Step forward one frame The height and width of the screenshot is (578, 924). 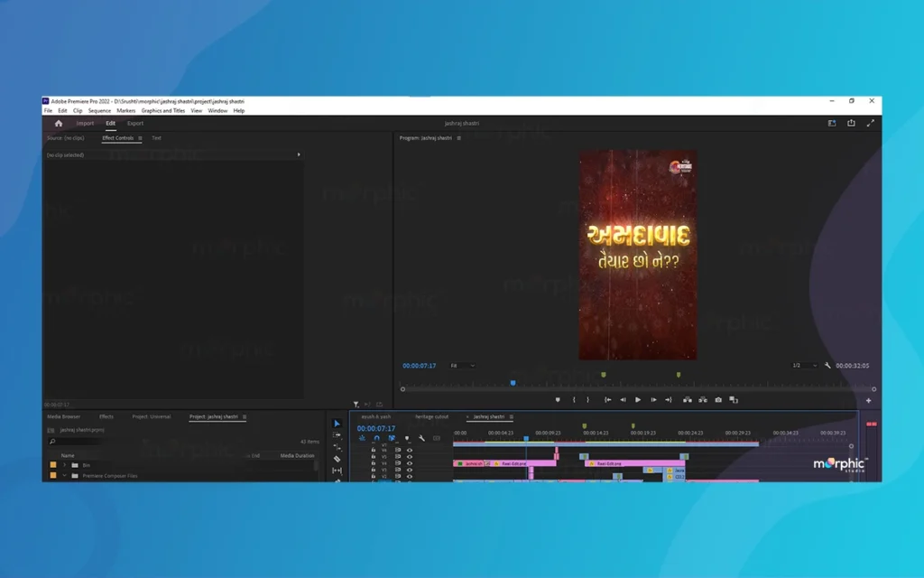(653, 400)
